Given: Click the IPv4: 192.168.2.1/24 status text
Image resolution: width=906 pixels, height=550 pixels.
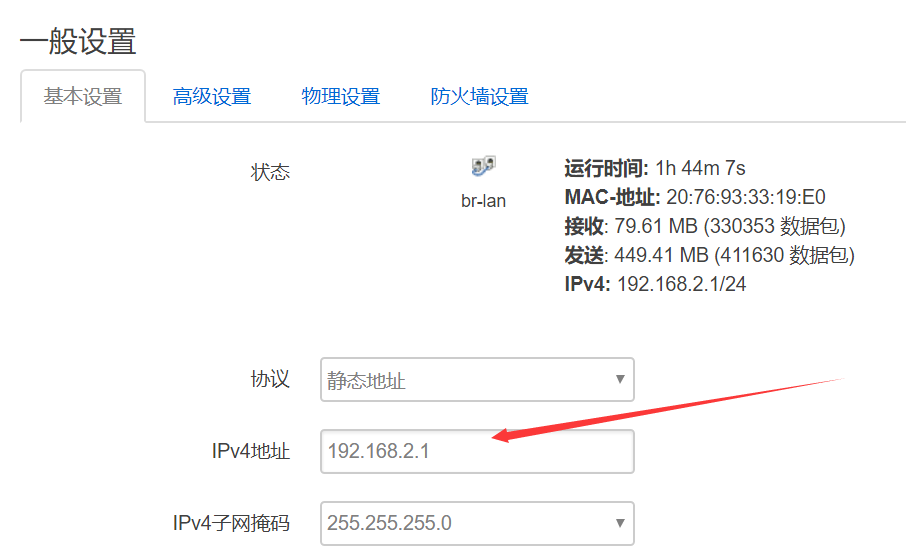Looking at the screenshot, I should click(655, 284).
